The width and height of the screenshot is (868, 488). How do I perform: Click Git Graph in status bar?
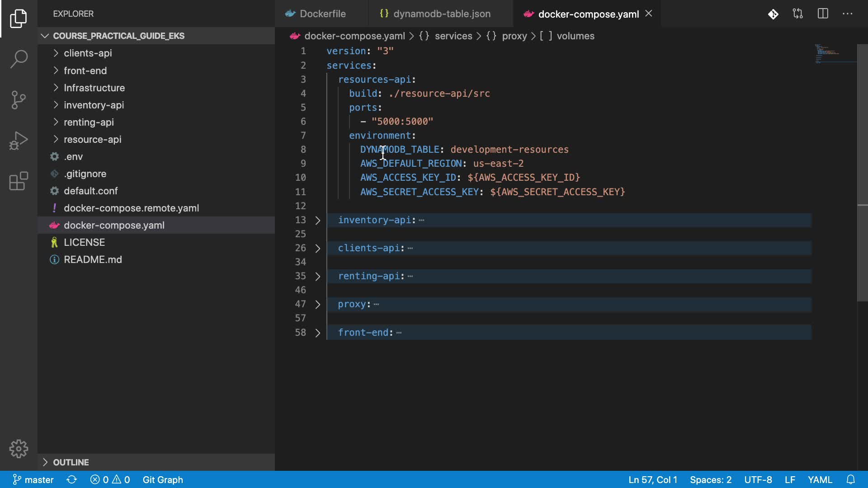(163, 479)
